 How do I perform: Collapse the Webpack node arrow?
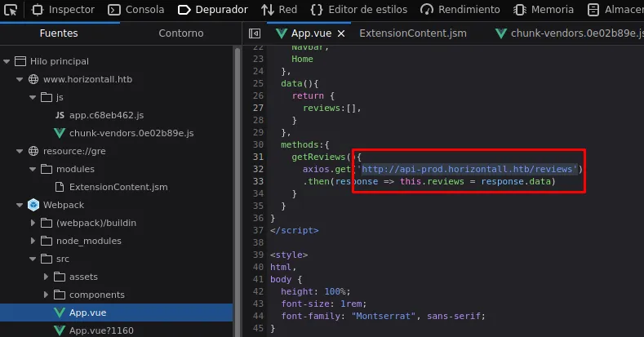pyautogui.click(x=20, y=205)
